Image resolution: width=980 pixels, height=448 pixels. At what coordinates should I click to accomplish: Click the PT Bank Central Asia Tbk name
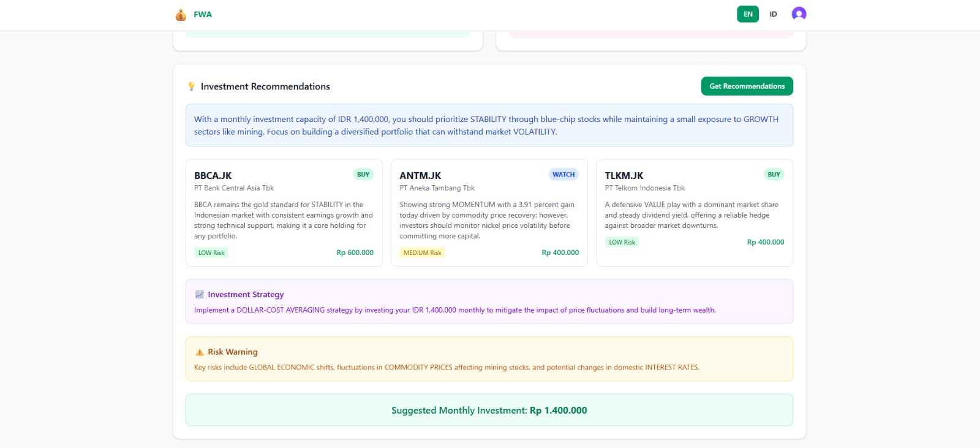click(234, 188)
